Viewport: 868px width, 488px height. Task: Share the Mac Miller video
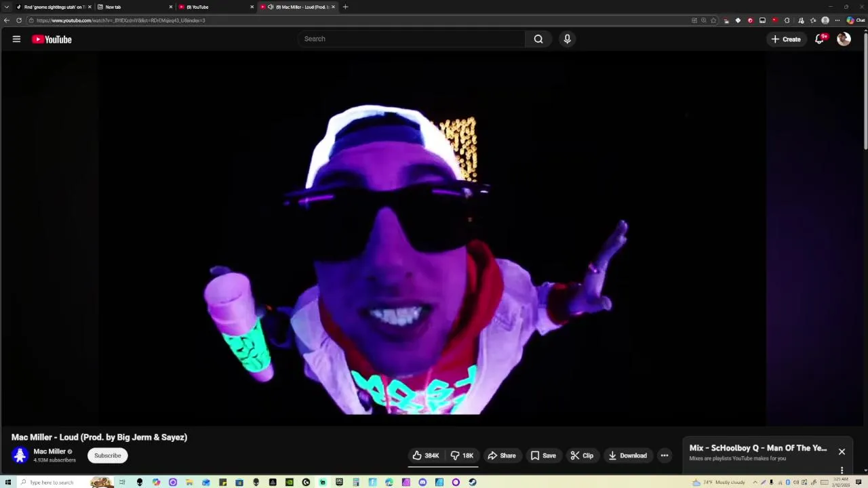click(x=502, y=455)
